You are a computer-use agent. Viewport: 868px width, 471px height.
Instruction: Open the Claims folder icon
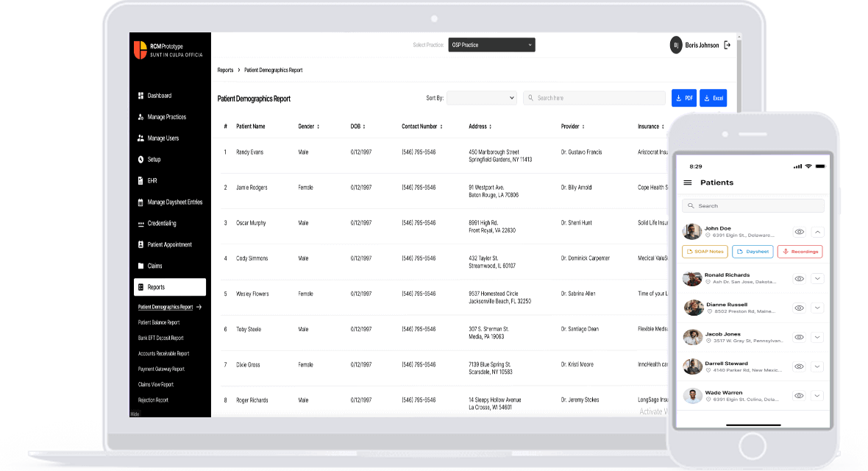click(140, 266)
